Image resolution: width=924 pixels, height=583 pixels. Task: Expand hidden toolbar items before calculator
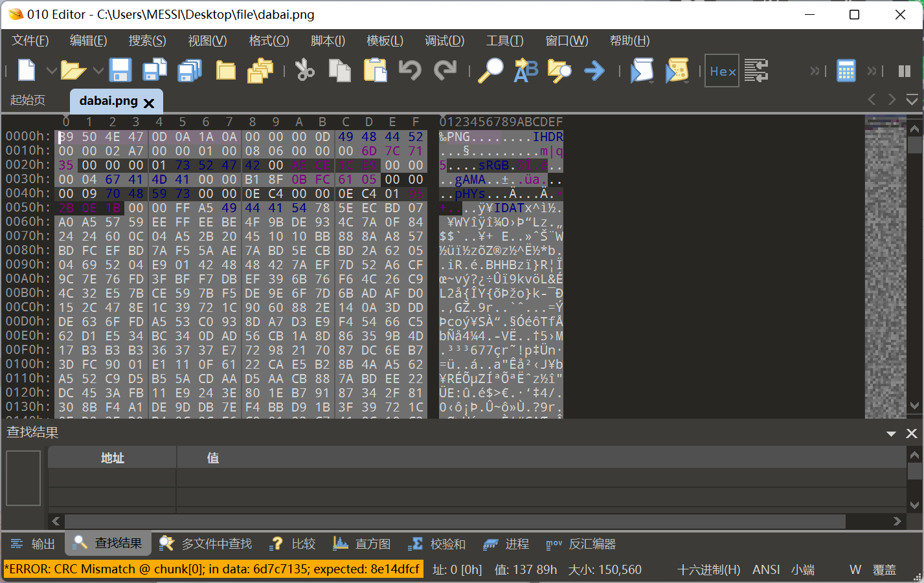click(815, 71)
